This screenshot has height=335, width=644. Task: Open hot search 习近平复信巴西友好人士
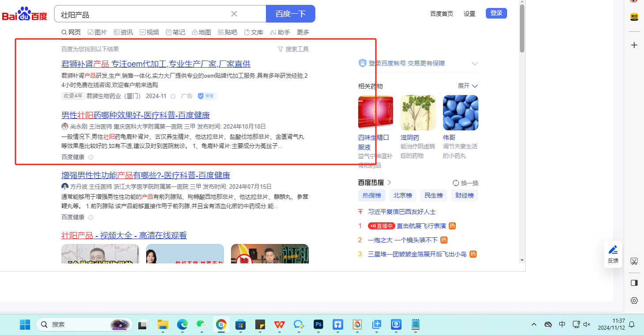[x=402, y=212]
